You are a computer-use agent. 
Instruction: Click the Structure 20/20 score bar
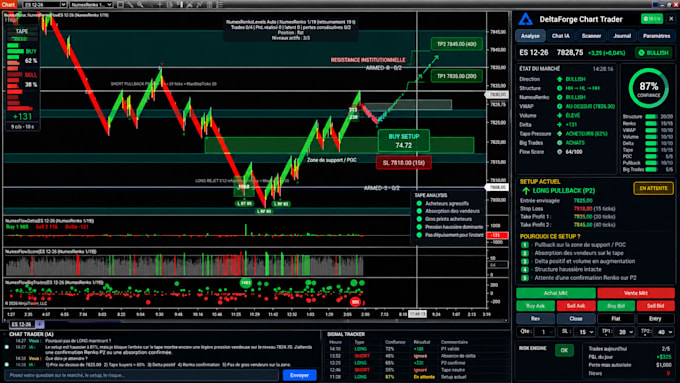click(x=651, y=117)
